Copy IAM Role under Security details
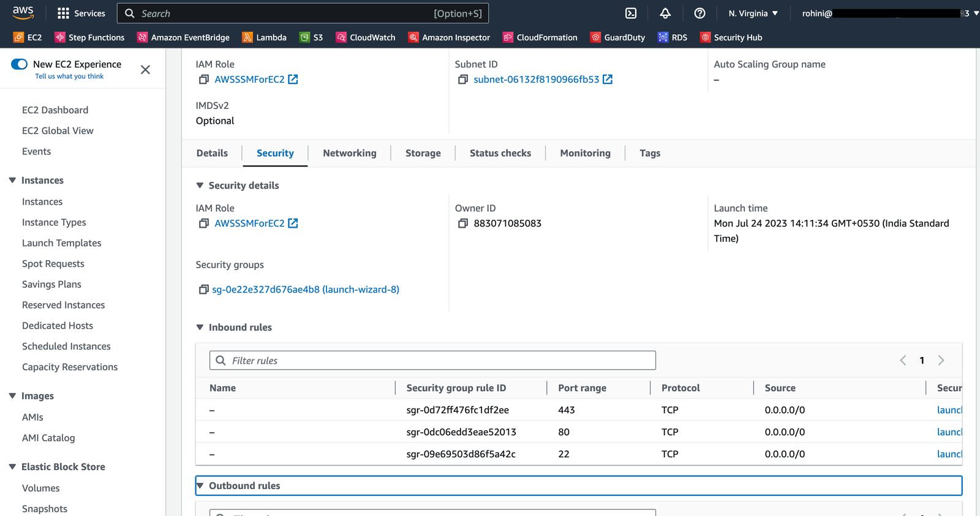Image resolution: width=980 pixels, height=516 pixels. (204, 223)
